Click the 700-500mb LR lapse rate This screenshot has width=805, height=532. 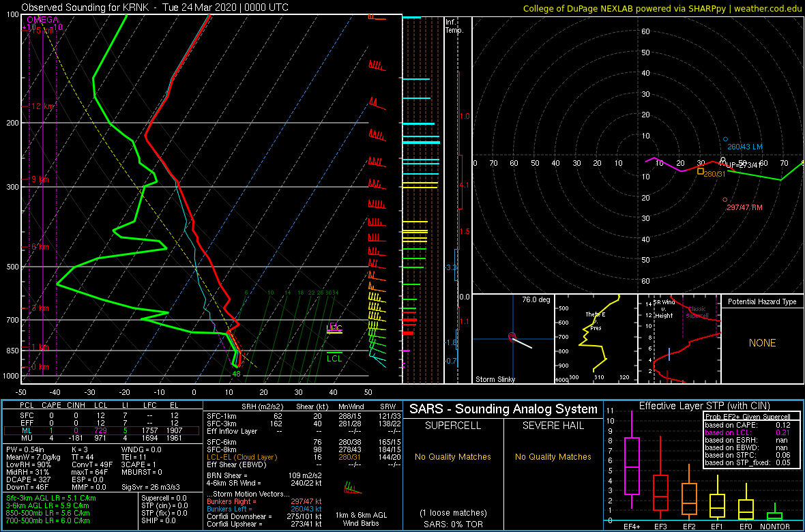[x=48, y=520]
